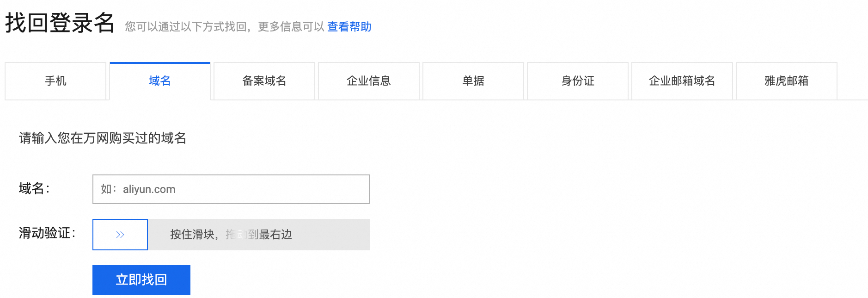Click the 立即找回 submit button
Viewport: 868px width, 298px height.
[141, 279]
